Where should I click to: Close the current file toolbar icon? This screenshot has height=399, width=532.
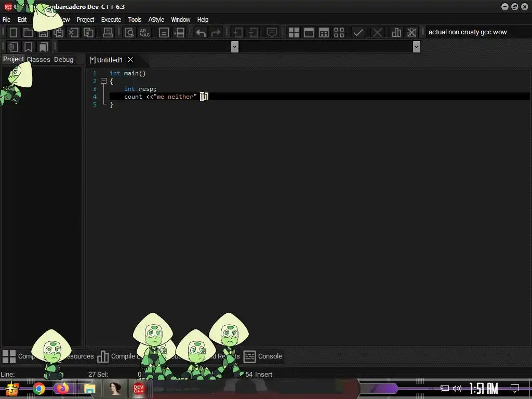(73, 33)
